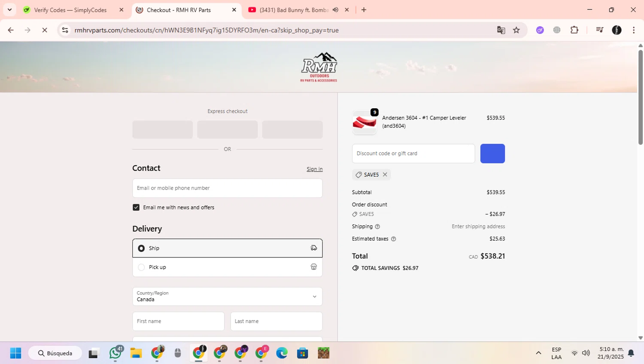The width and height of the screenshot is (644, 364).
Task: Click the middle express checkout placeholder button
Action: (228, 129)
